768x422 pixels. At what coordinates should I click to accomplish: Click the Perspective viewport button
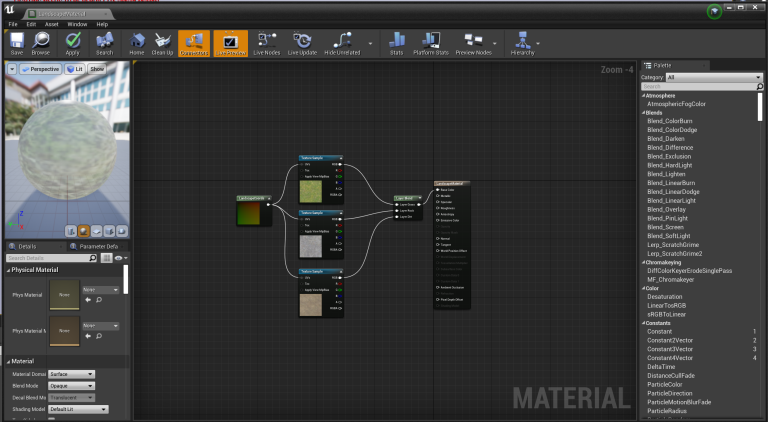[x=42, y=69]
